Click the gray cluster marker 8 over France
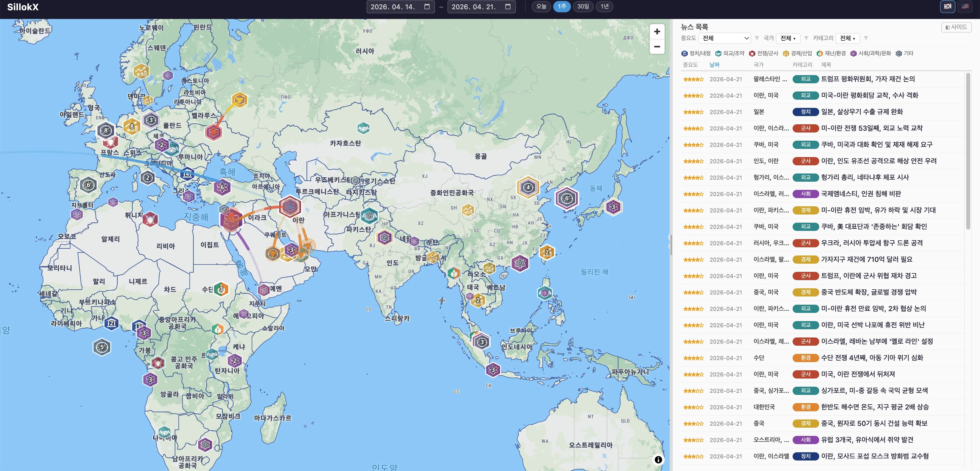980x471 pixels. pos(106,131)
